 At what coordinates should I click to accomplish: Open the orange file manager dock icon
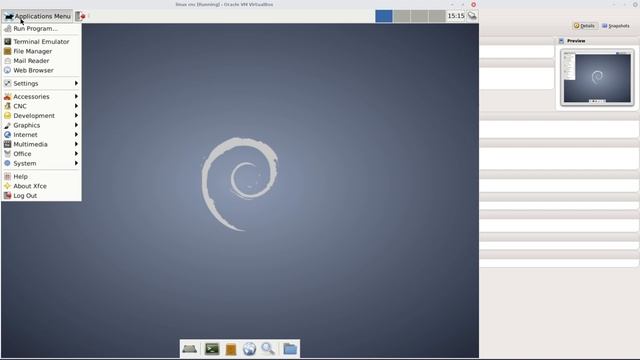(x=231, y=349)
